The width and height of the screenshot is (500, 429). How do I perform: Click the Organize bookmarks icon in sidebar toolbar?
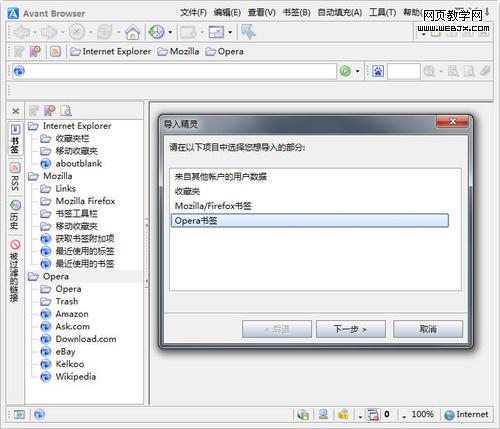(x=50, y=111)
